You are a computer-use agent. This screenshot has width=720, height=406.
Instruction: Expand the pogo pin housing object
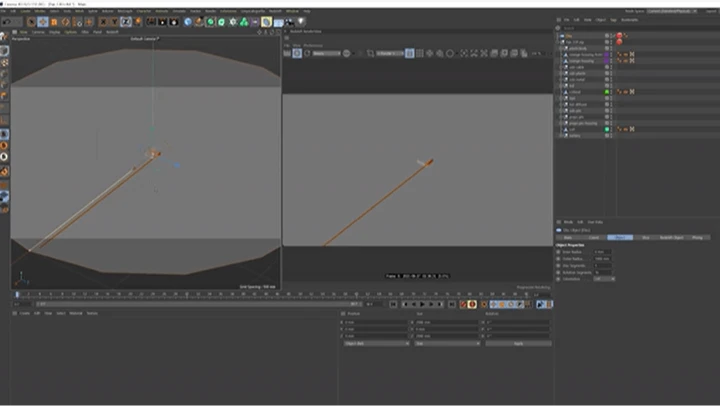click(x=561, y=123)
